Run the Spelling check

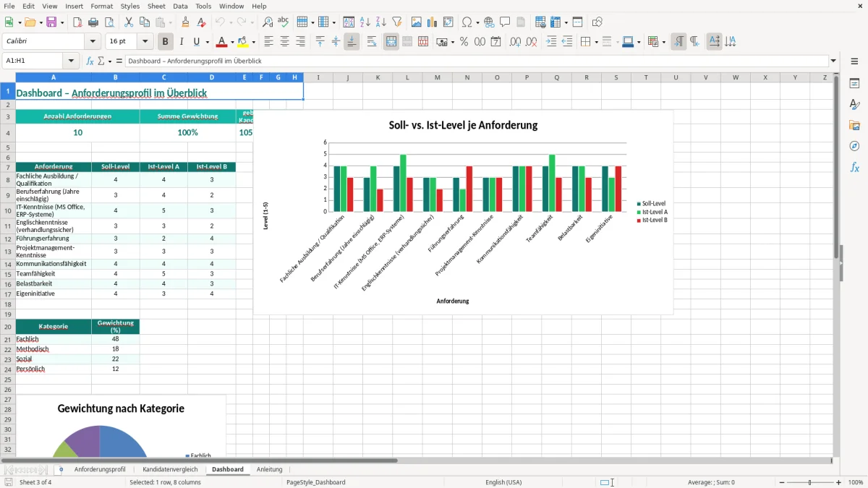[x=284, y=22]
